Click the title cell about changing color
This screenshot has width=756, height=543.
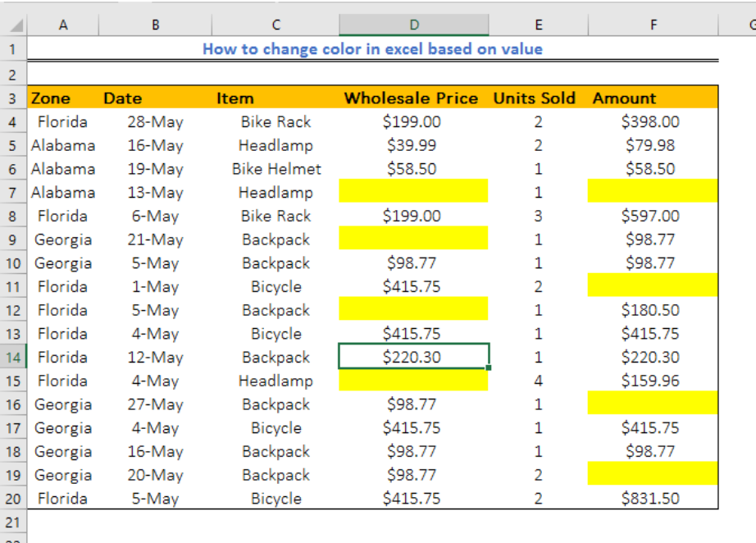point(373,48)
